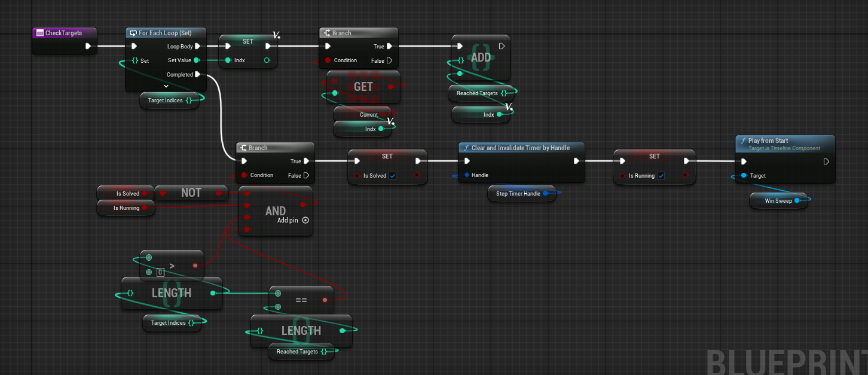Select the lower Branch node header
This screenshot has height=375, width=868.
[275, 148]
